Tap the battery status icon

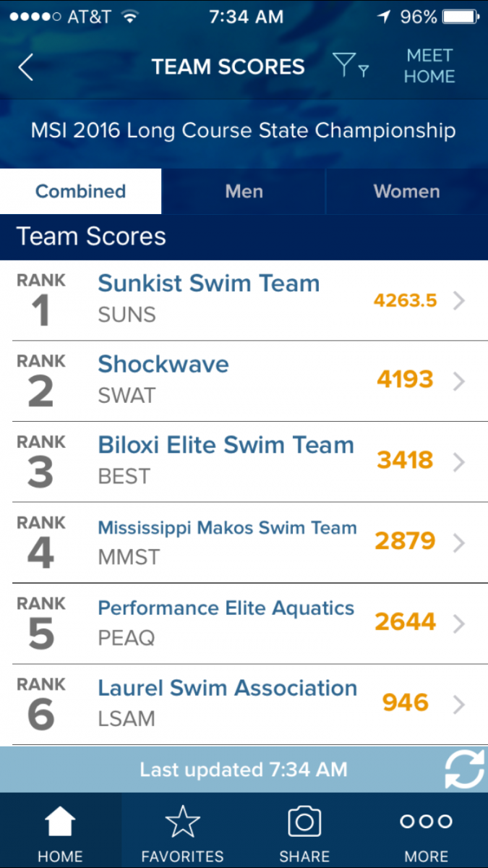(x=463, y=17)
